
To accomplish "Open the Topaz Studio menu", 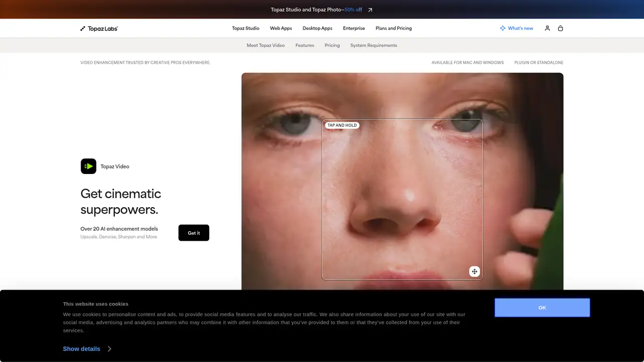I will [x=246, y=28].
